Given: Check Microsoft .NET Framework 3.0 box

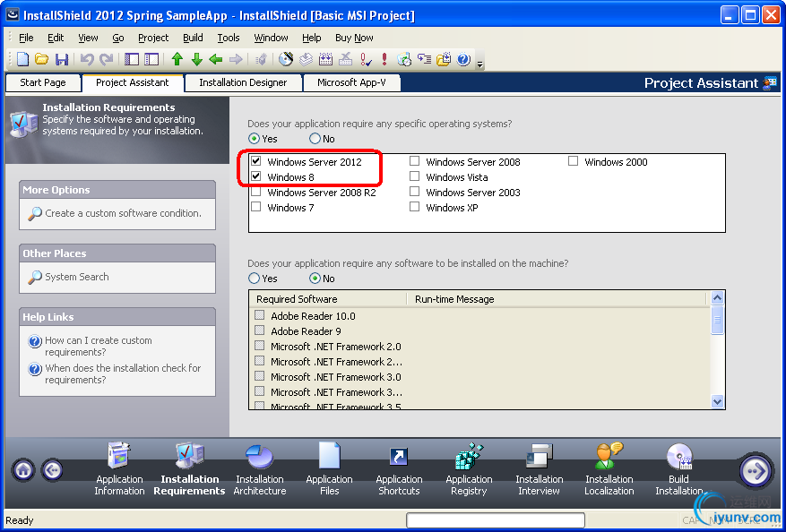Looking at the screenshot, I should click(260, 375).
